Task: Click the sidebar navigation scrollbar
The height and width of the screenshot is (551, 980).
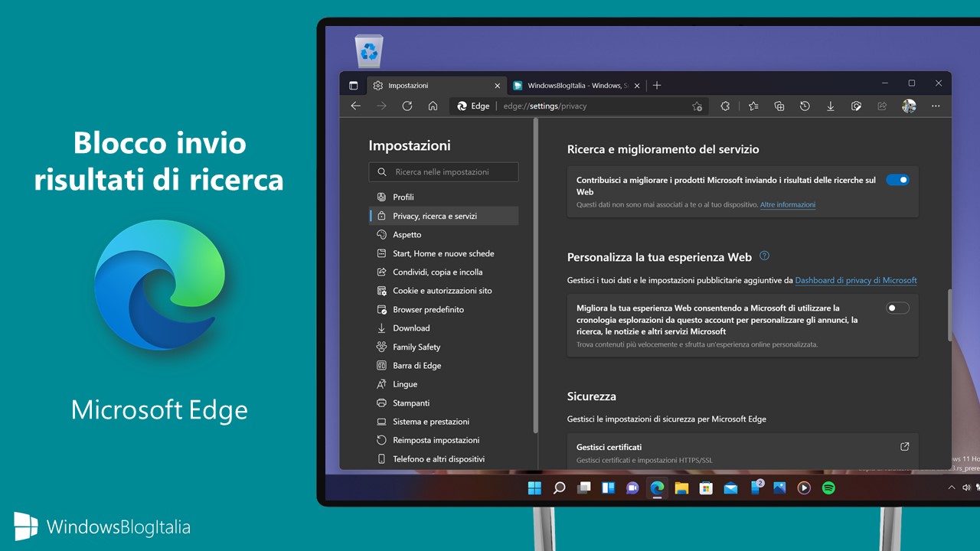Action: tap(535, 275)
